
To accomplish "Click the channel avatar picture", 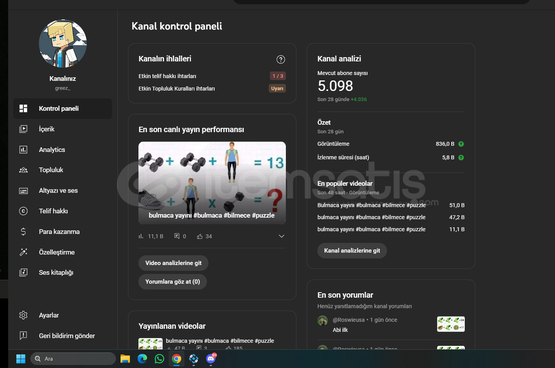I will [x=63, y=44].
